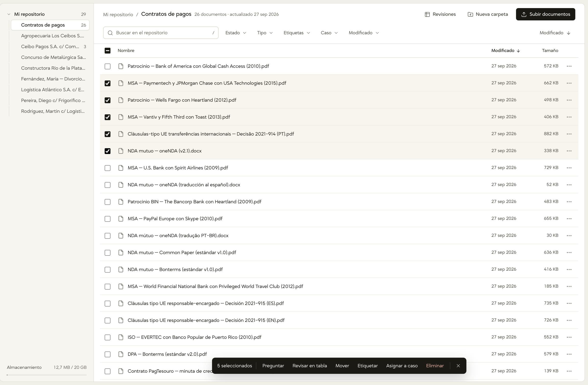Click the Revisiones table icon

(x=427, y=14)
